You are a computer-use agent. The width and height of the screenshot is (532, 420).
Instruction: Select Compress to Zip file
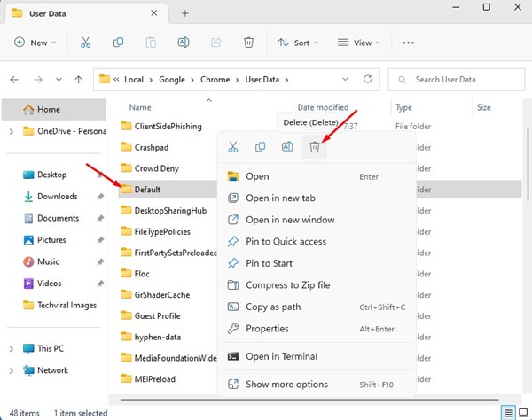317,284
